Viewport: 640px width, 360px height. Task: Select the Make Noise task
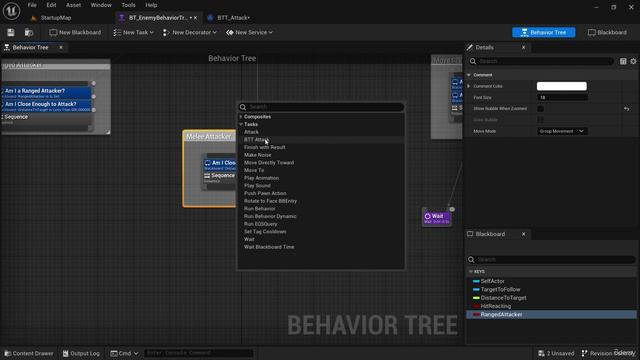[258, 155]
